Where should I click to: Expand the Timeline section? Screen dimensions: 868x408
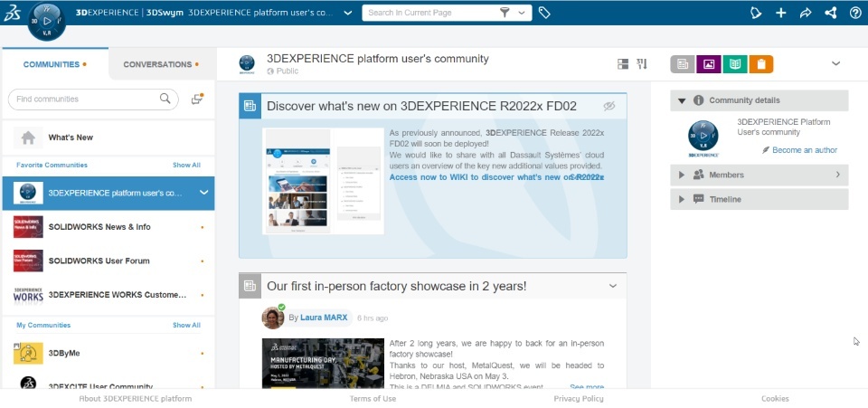pos(682,199)
